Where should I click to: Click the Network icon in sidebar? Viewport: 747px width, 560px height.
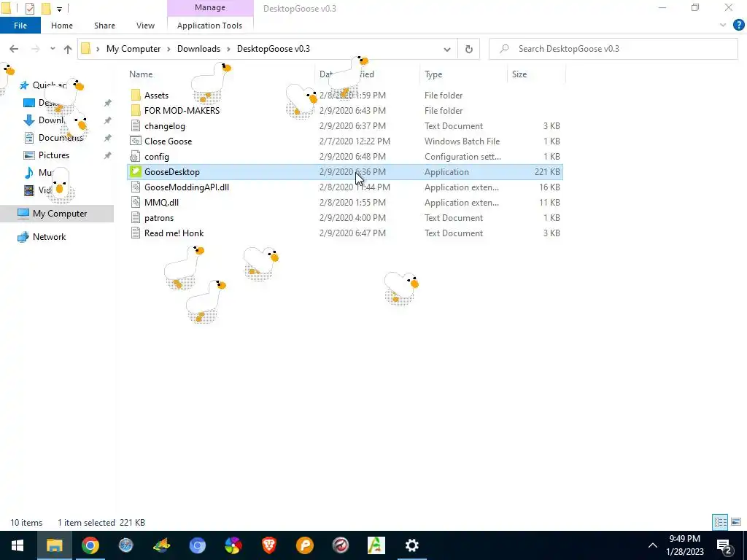(x=23, y=237)
